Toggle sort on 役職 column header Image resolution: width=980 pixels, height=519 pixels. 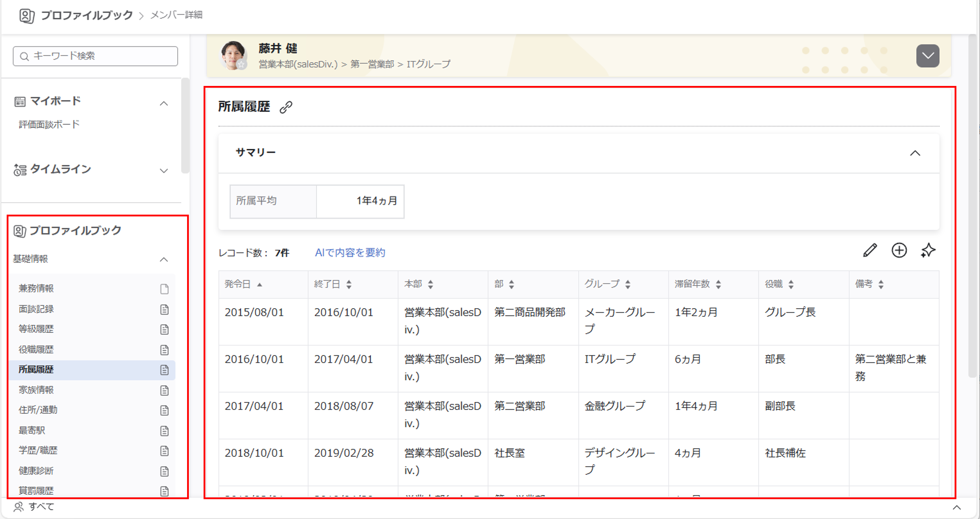[790, 284]
